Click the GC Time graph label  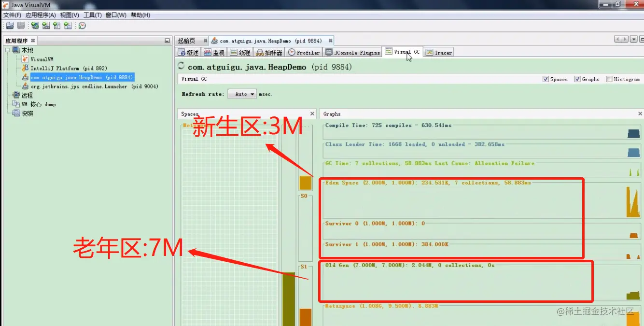(x=430, y=163)
